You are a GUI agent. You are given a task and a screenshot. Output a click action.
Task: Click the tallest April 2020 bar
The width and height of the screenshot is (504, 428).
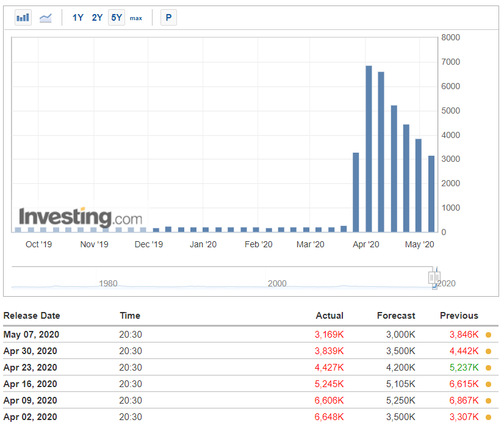click(x=369, y=148)
